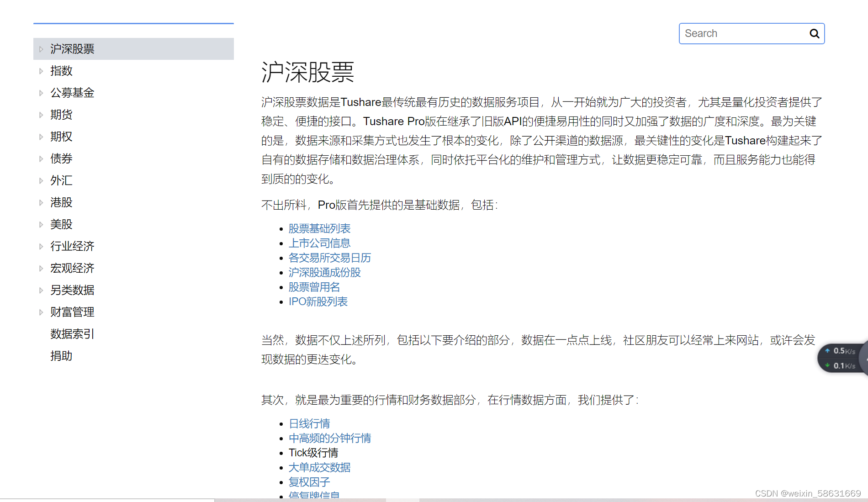Click the search magnifier icon
This screenshot has width=868, height=502.
click(x=814, y=33)
